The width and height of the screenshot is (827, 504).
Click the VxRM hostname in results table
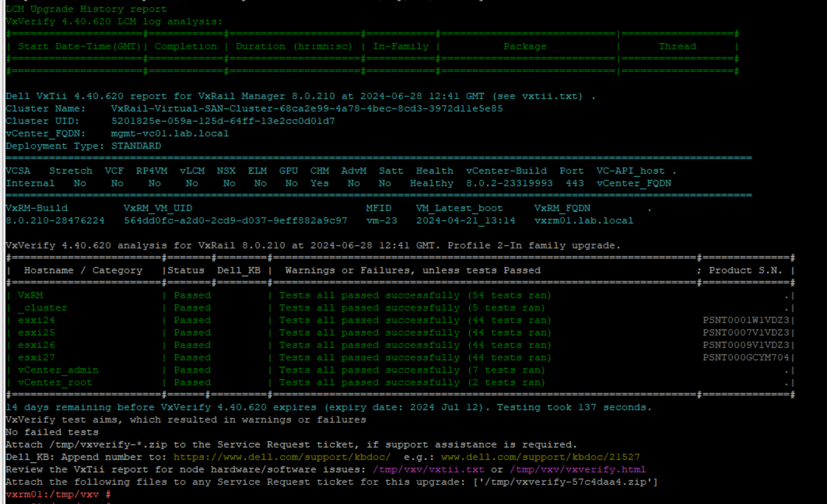coord(30,295)
